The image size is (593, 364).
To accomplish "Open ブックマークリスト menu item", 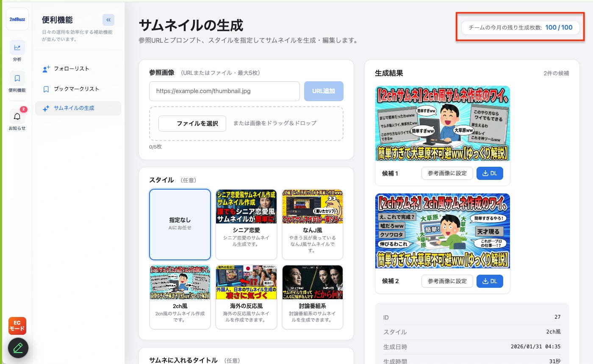I will (78, 89).
